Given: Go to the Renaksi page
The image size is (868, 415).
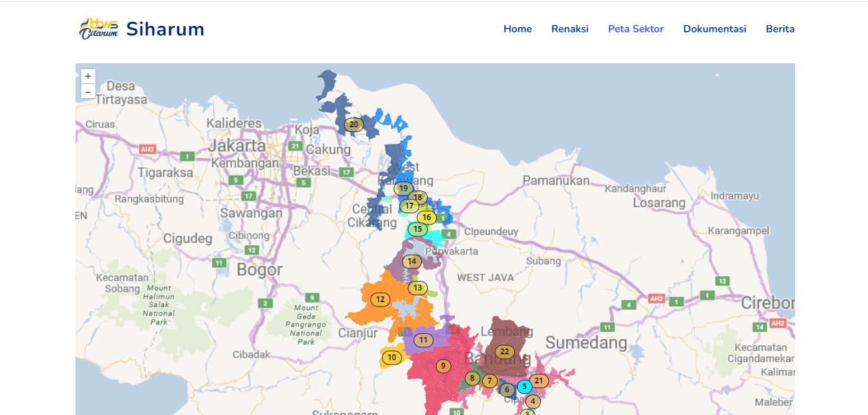Looking at the screenshot, I should 569,29.
